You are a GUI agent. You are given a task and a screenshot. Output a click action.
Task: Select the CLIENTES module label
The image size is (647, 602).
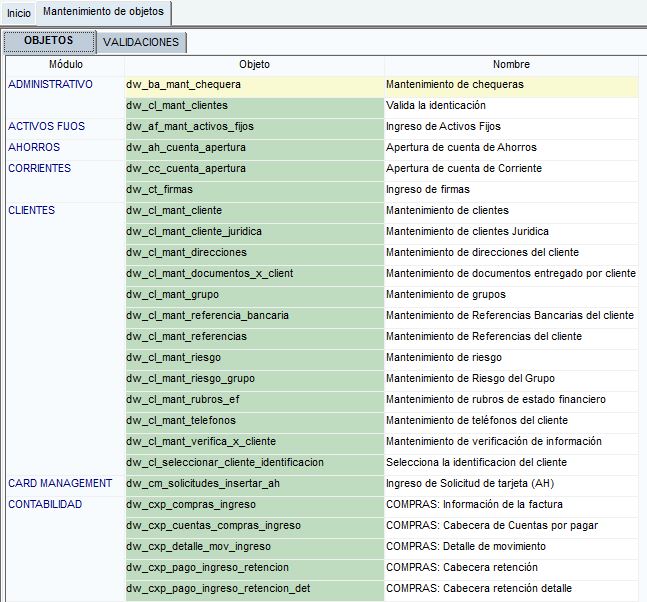31,210
